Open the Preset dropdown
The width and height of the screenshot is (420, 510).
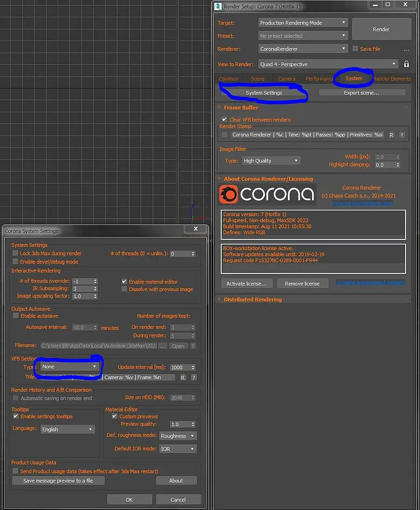pos(303,36)
